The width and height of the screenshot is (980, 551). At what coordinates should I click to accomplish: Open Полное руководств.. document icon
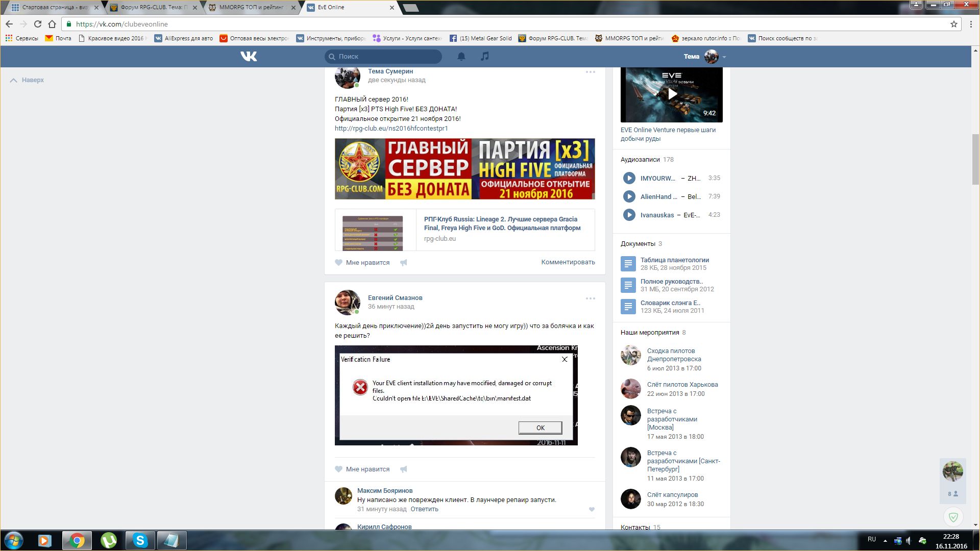click(x=628, y=285)
